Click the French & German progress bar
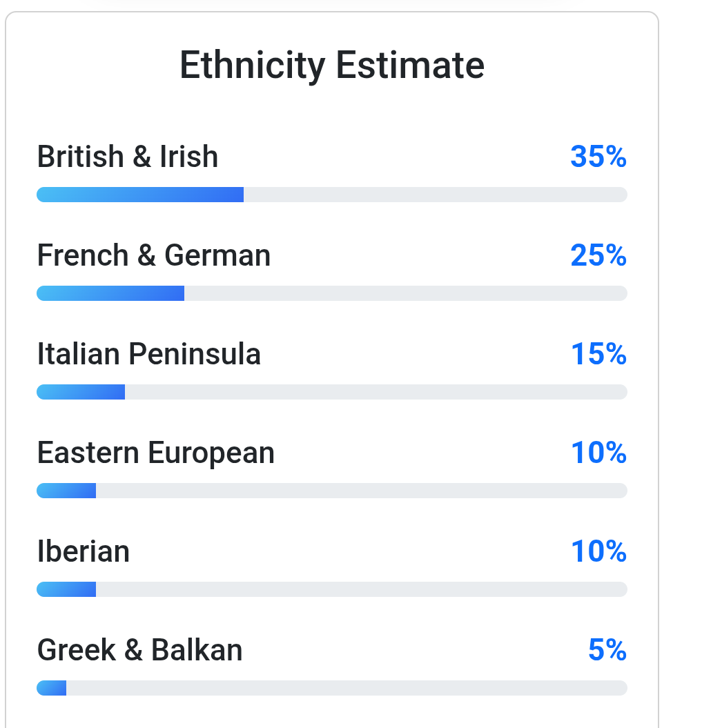 (331, 293)
